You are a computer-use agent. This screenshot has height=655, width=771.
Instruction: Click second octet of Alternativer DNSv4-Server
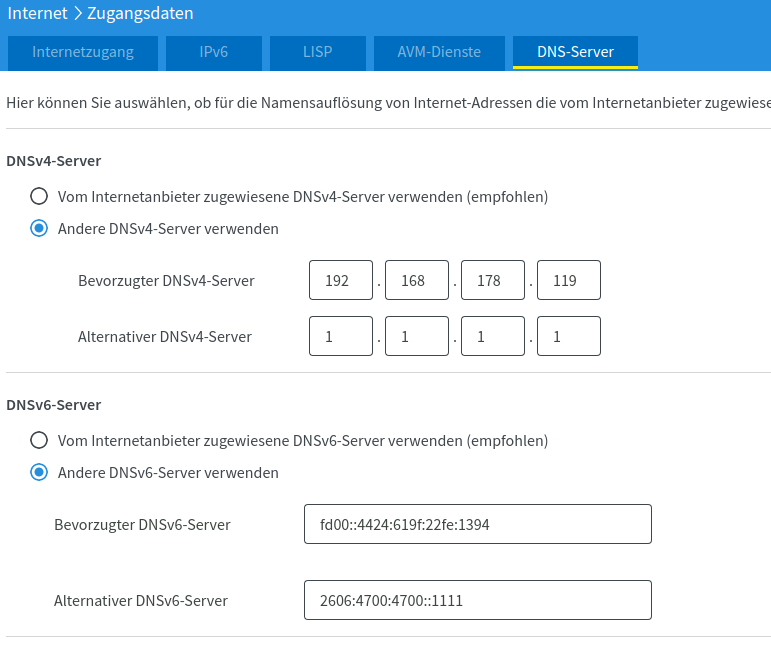pyautogui.click(x=417, y=337)
